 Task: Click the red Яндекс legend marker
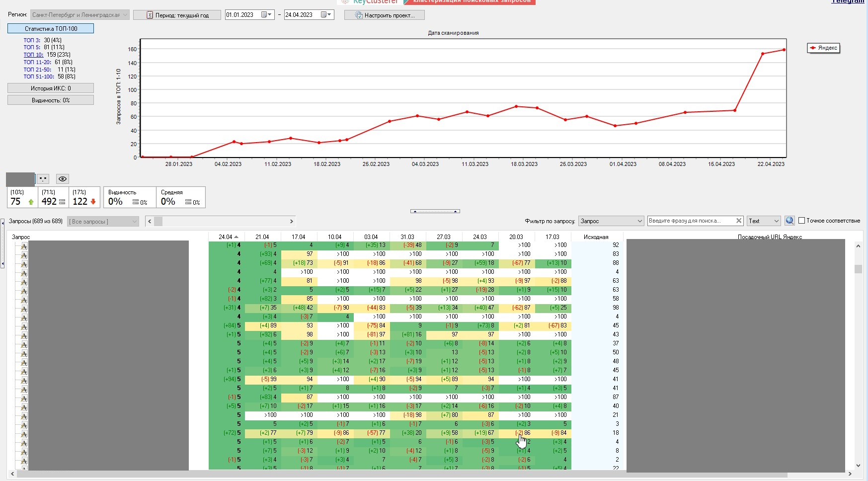(813, 48)
